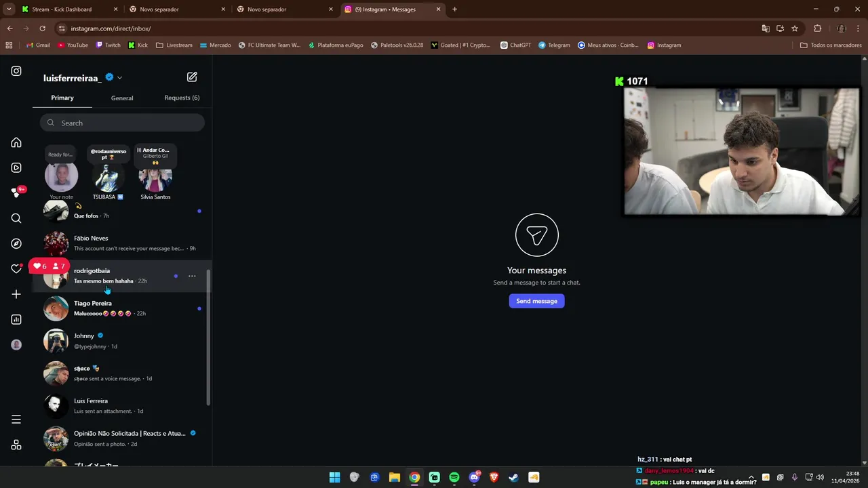Open Luis Ferreira conversation

[x=122, y=406]
